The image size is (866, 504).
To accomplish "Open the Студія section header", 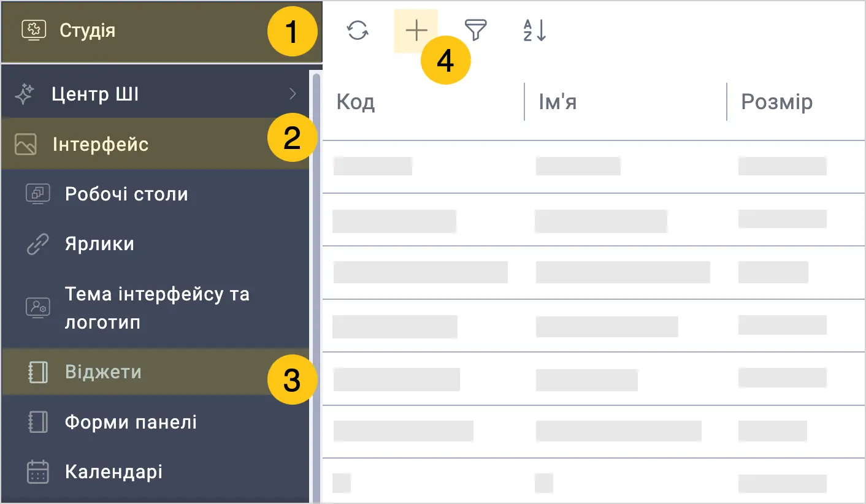I will tap(161, 31).
